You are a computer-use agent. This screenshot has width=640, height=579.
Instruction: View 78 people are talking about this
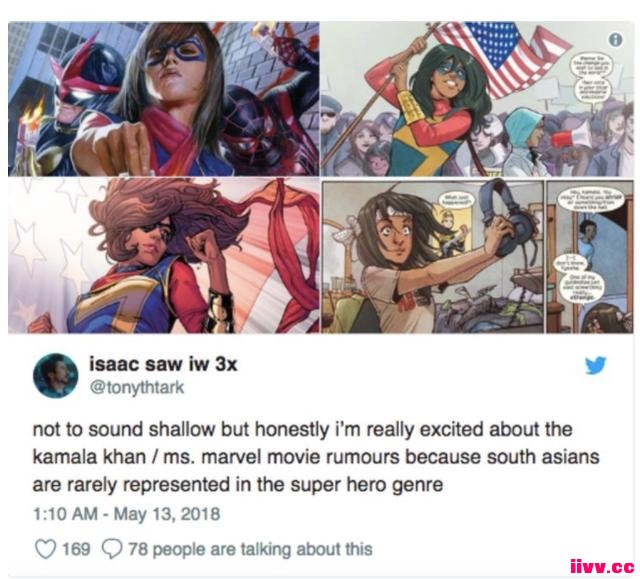251,549
